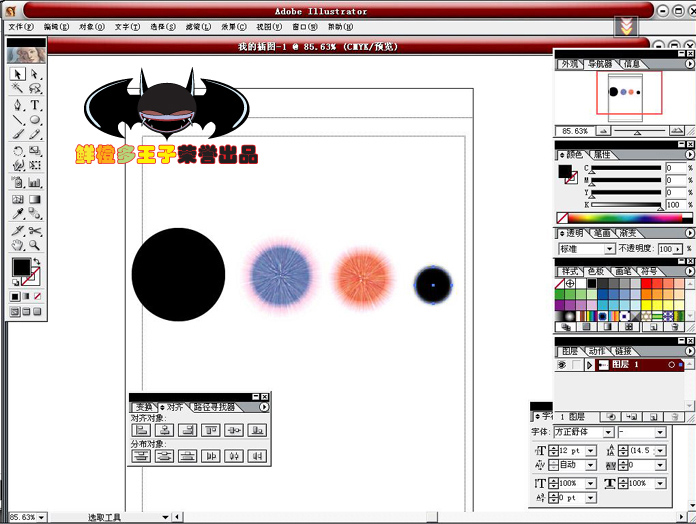This screenshot has width=696, height=524.
Task: Switch to standard screen mode
Action: pos(15,311)
